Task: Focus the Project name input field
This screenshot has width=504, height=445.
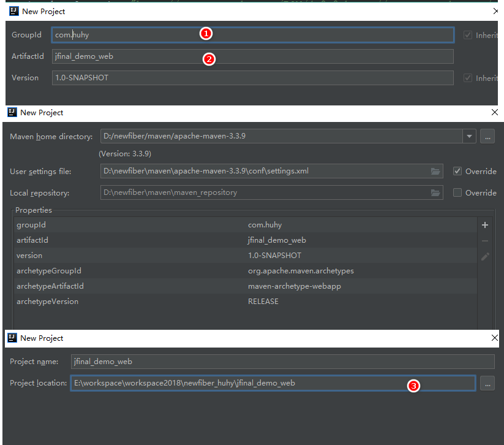Action: pyautogui.click(x=282, y=362)
